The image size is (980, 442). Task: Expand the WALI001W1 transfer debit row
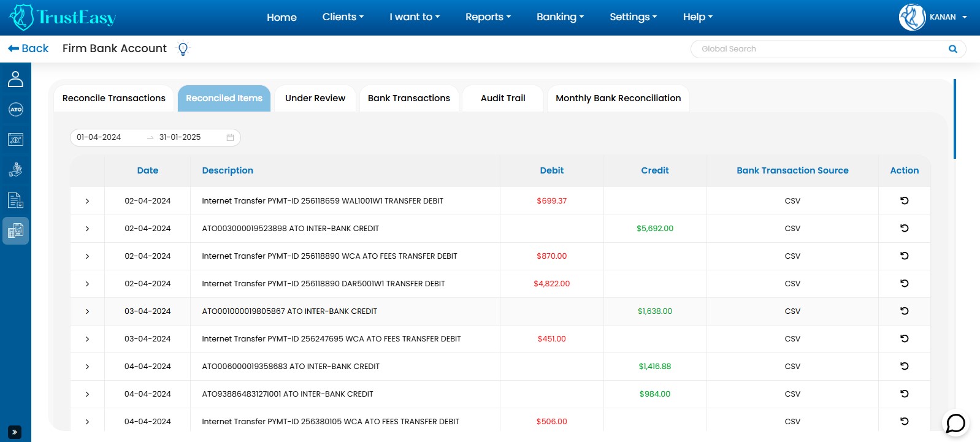[x=87, y=201]
